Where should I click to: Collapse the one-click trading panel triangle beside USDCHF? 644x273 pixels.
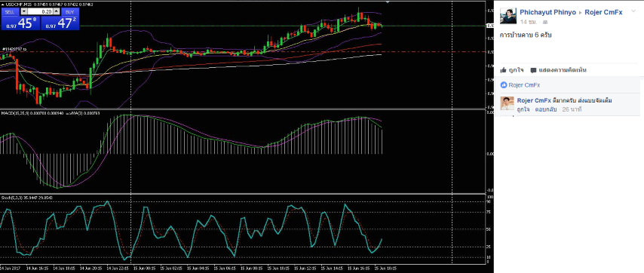tap(2, 4)
